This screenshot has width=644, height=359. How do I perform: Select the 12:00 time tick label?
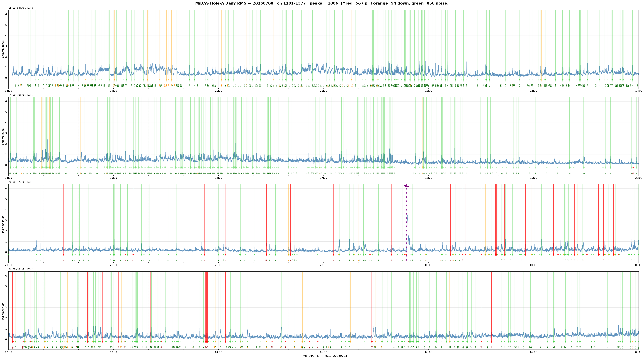[x=428, y=91]
